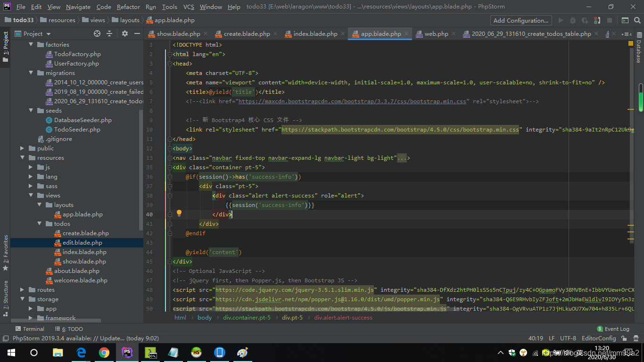The width and height of the screenshot is (644, 362).
Task: Click 40:19 cursor position indicator
Action: click(536, 338)
